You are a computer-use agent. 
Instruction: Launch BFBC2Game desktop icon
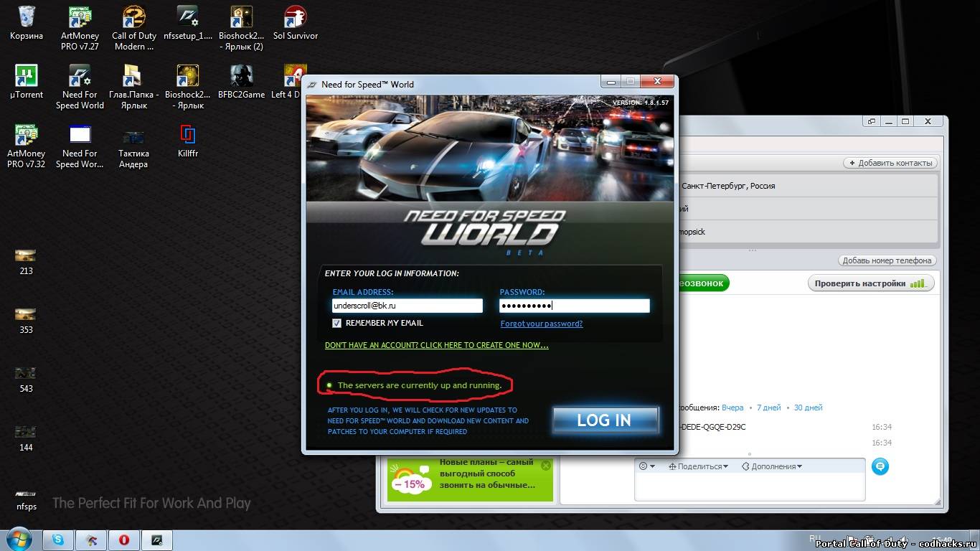242,82
